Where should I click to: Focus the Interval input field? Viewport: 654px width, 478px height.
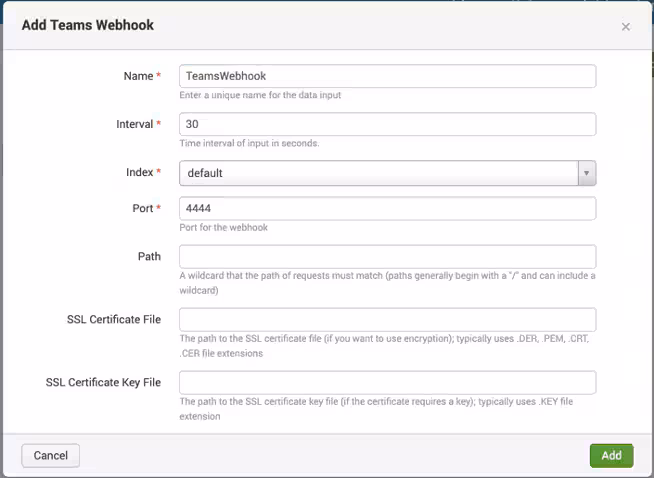click(x=387, y=124)
